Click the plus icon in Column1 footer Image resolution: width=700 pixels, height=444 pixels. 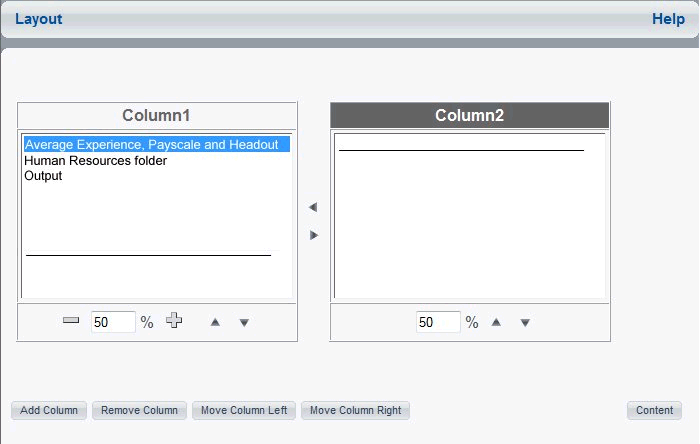click(x=174, y=320)
